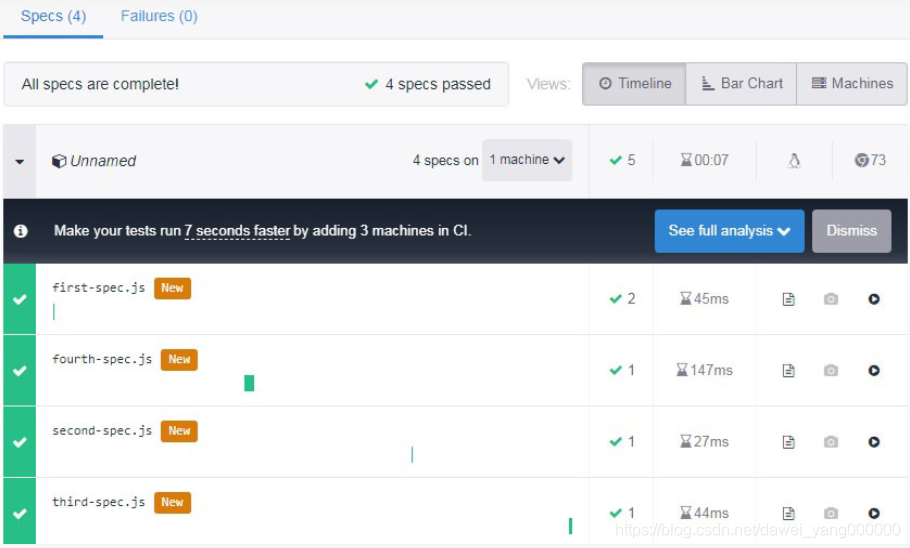Click the group duration 00:07 hourglass
The width and height of the screenshot is (910, 548).
[x=686, y=160]
